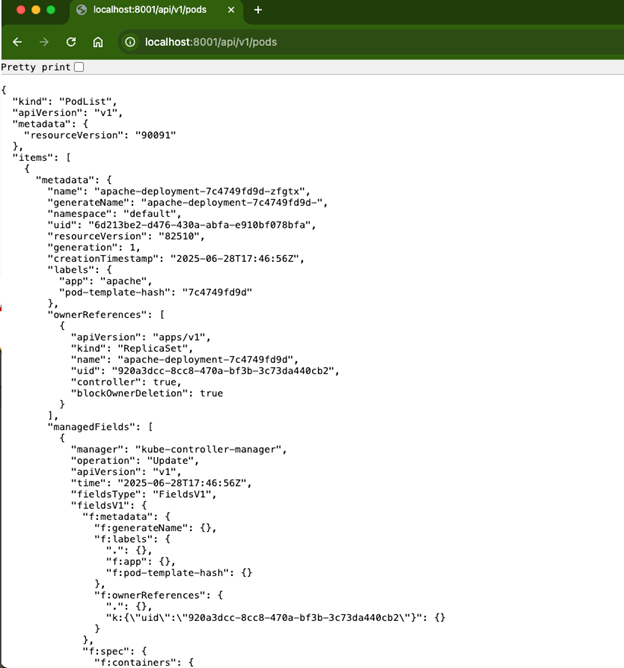This screenshot has width=624, height=668.
Task: Click the "ownerReferences": [ line
Action: coord(106,314)
